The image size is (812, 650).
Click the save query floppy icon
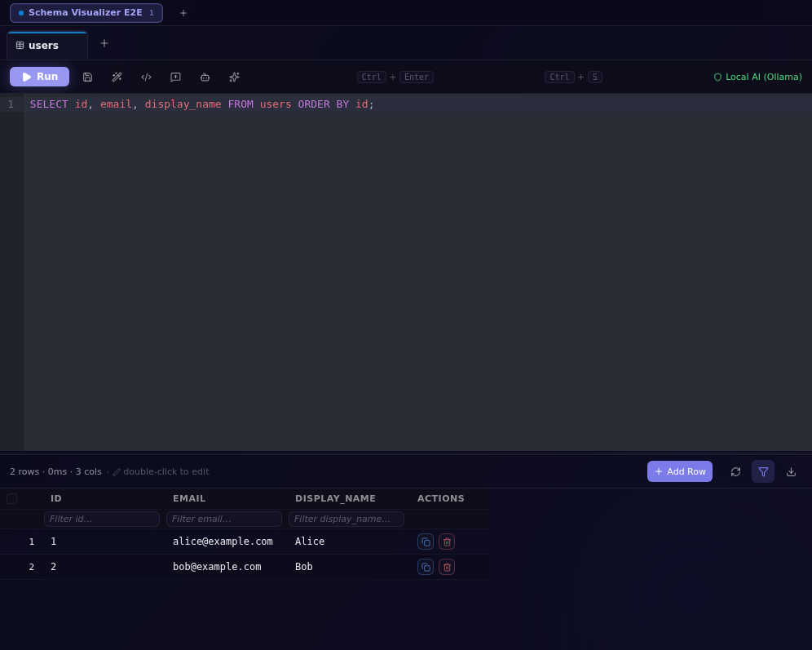pos(87,77)
